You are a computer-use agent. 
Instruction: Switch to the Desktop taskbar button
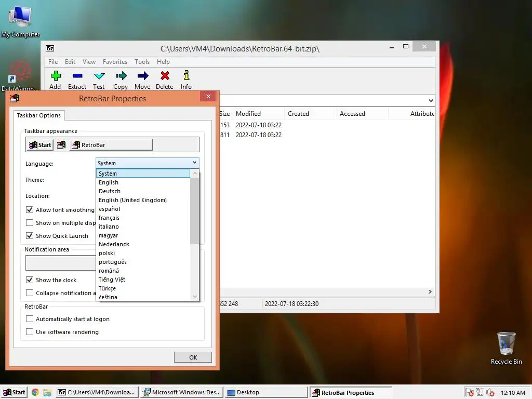click(x=267, y=392)
